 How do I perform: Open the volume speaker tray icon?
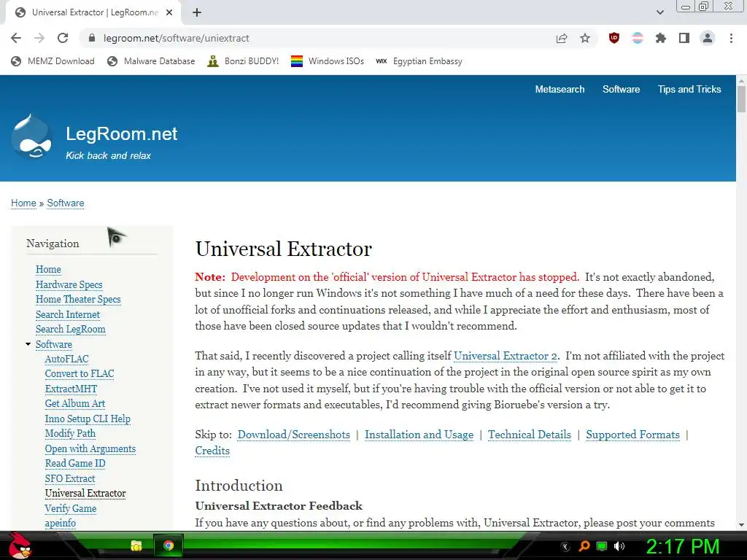coord(619,546)
